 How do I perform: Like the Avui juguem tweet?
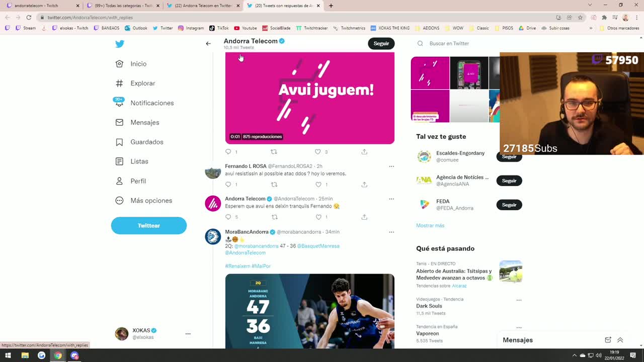[x=318, y=151]
